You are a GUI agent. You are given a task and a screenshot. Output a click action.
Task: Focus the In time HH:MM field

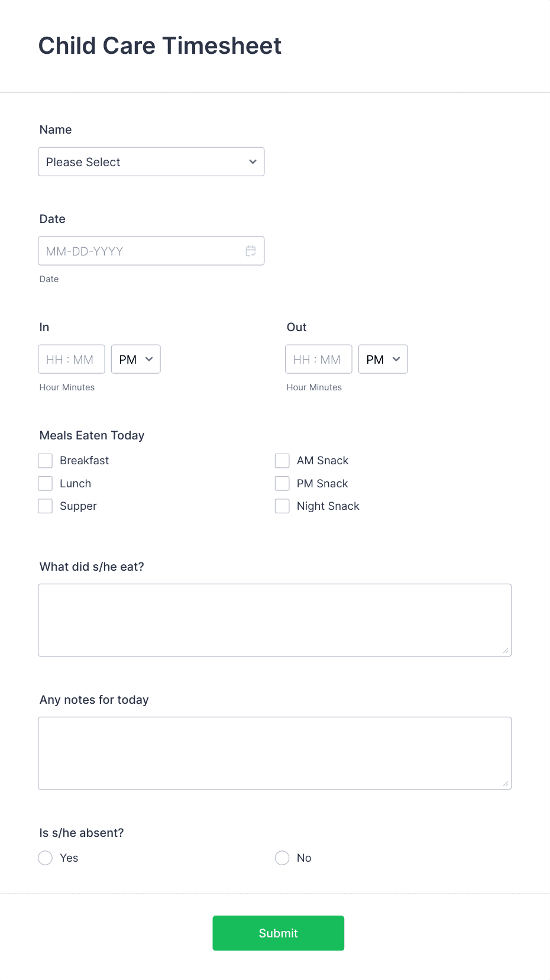click(71, 359)
